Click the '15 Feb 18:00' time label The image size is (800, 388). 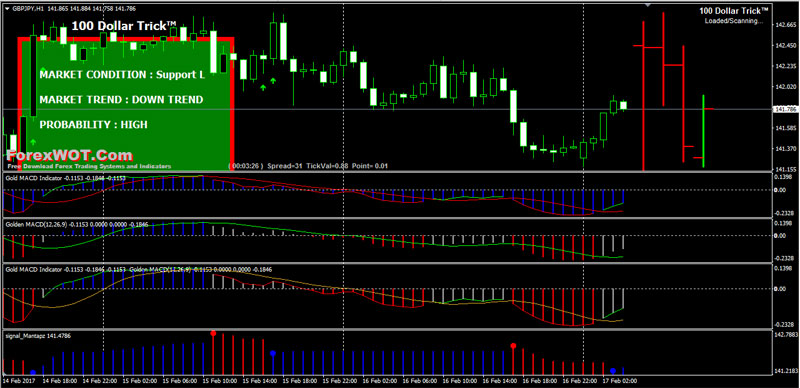tap(300, 381)
